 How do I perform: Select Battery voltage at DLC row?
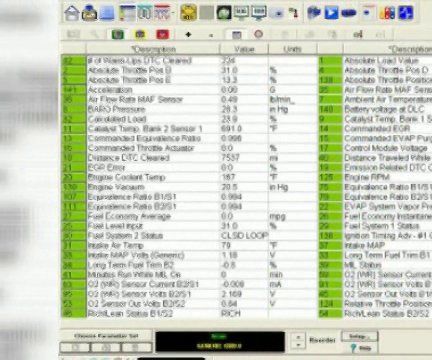point(375,109)
